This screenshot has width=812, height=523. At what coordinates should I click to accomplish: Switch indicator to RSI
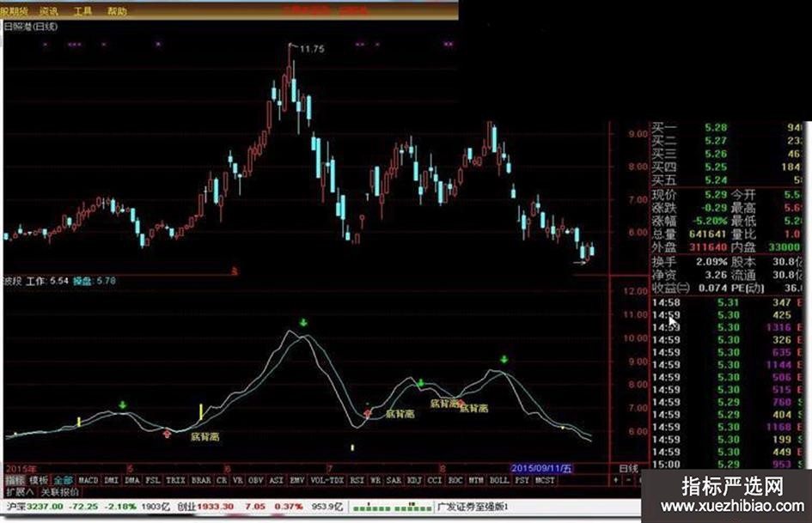pyautogui.click(x=357, y=481)
